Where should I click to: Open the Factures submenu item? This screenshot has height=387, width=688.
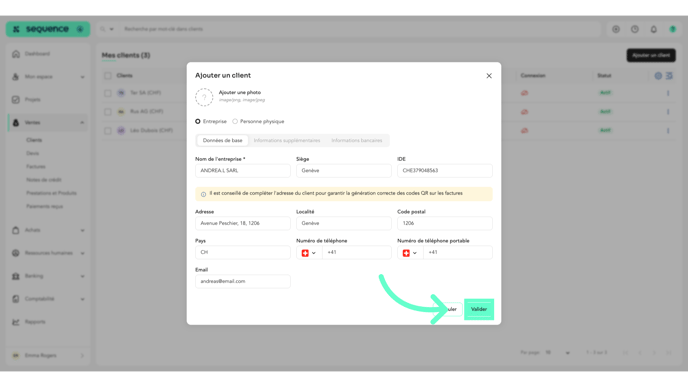click(x=36, y=167)
